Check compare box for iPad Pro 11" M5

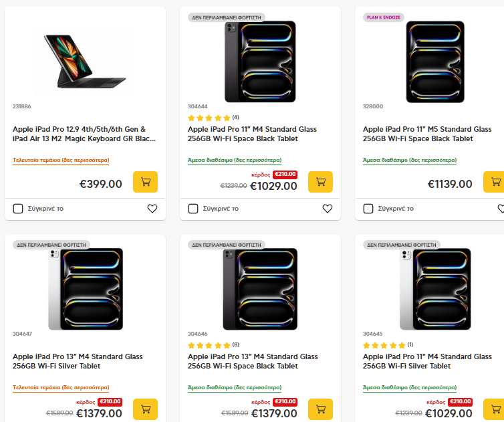[x=368, y=209]
